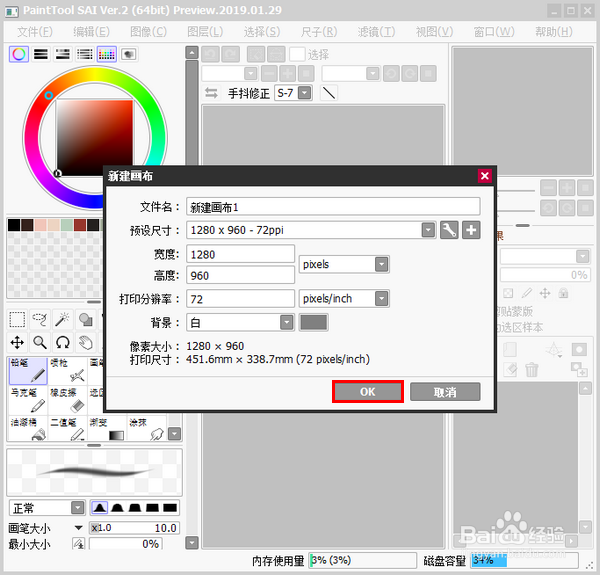Open the 背景 background dropdown

(x=287, y=323)
